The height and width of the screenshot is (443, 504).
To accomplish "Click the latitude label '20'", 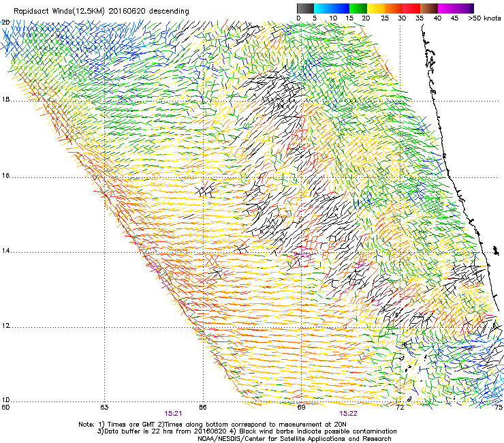I will coord(5,22).
